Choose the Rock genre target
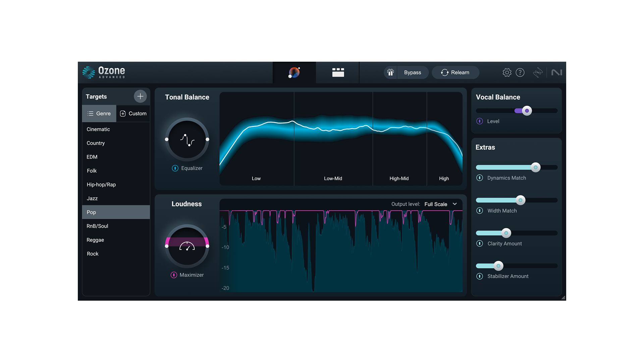The width and height of the screenshot is (644, 362). (x=116, y=254)
